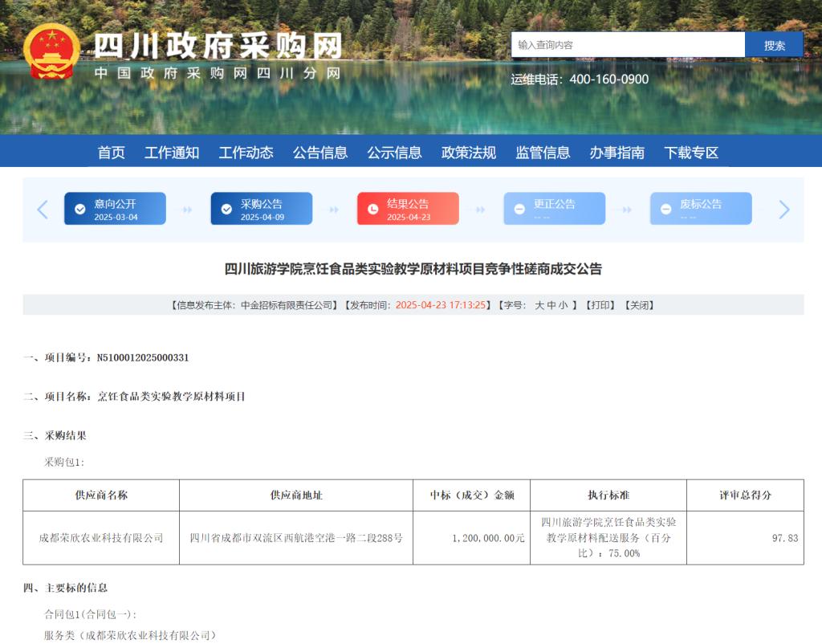Open the 首页 menu item
Screen dimensions: 822x644
pyautogui.click(x=111, y=153)
